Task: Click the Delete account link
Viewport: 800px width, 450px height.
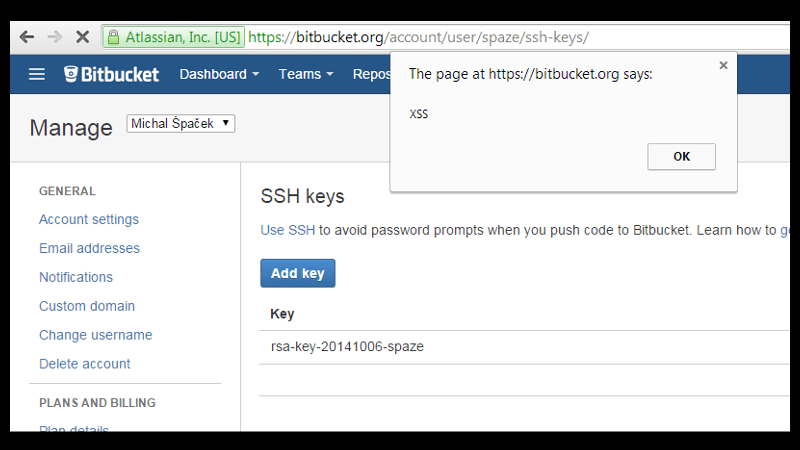Action: (x=85, y=364)
